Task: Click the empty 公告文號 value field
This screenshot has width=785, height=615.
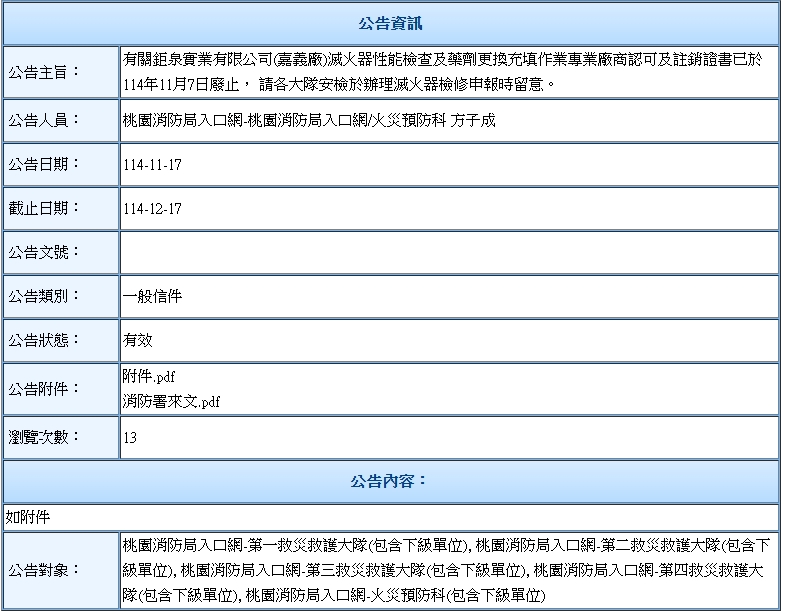Action: coord(448,252)
